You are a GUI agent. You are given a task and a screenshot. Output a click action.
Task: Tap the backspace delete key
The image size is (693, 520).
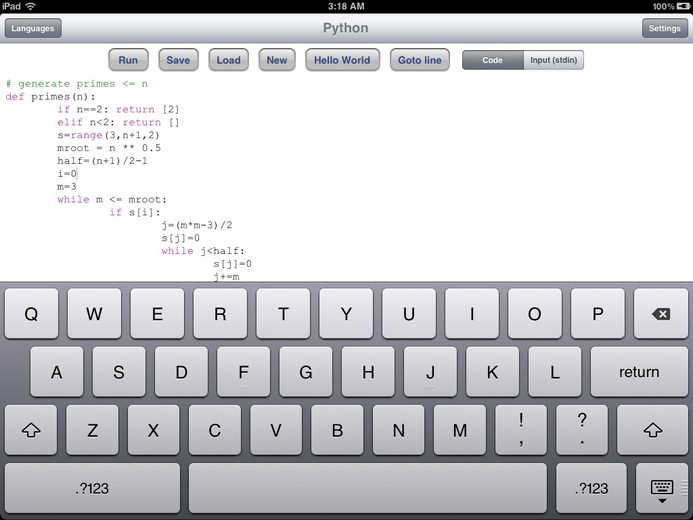661,314
